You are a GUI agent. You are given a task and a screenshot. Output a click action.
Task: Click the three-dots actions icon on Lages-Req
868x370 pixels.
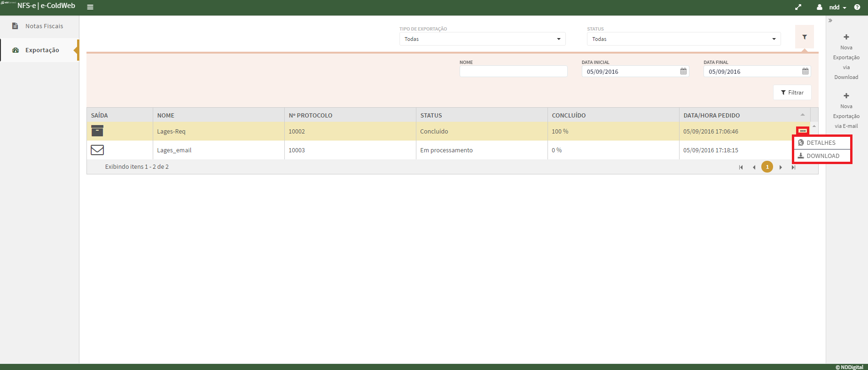pos(803,131)
